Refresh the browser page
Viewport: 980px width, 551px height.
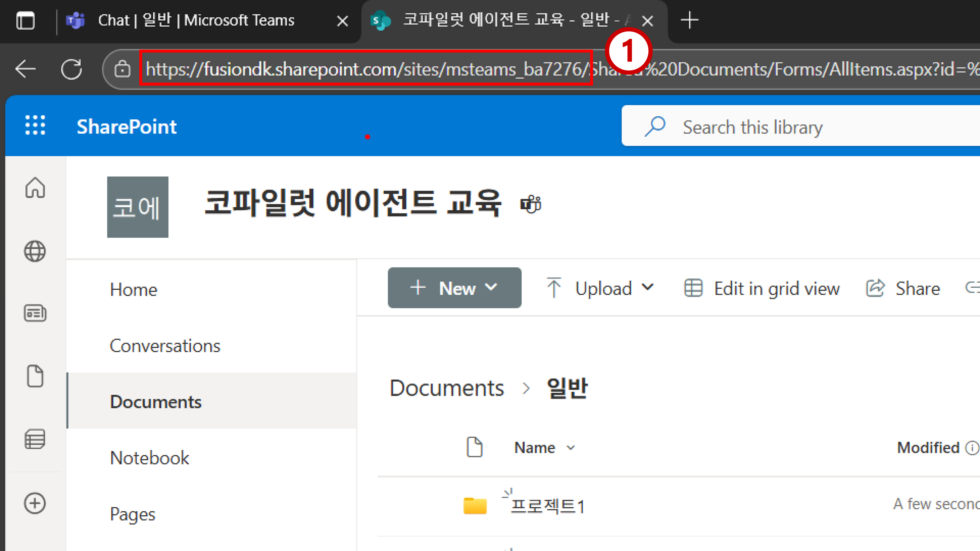click(72, 69)
